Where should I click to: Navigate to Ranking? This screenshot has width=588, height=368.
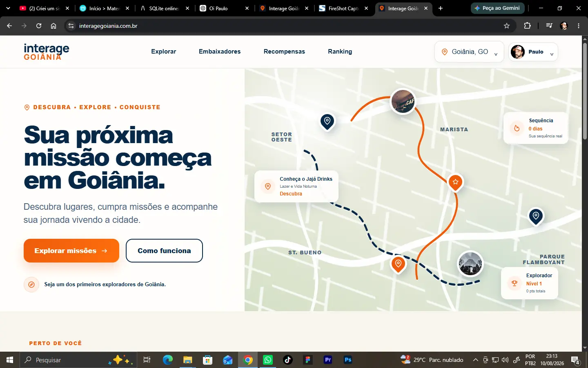coord(340,52)
